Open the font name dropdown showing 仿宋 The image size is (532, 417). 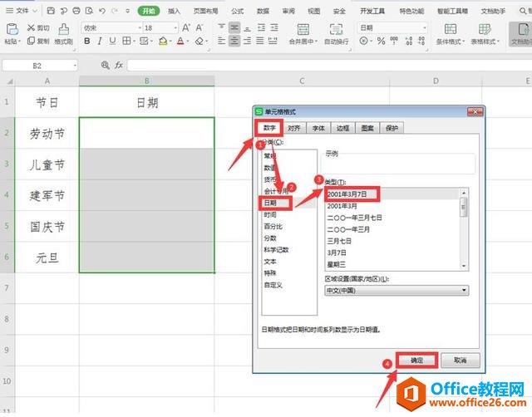(x=139, y=27)
